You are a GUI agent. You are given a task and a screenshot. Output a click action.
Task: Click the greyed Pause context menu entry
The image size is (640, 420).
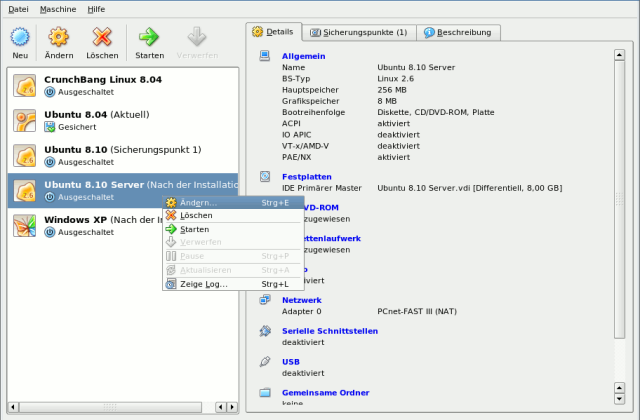233,256
